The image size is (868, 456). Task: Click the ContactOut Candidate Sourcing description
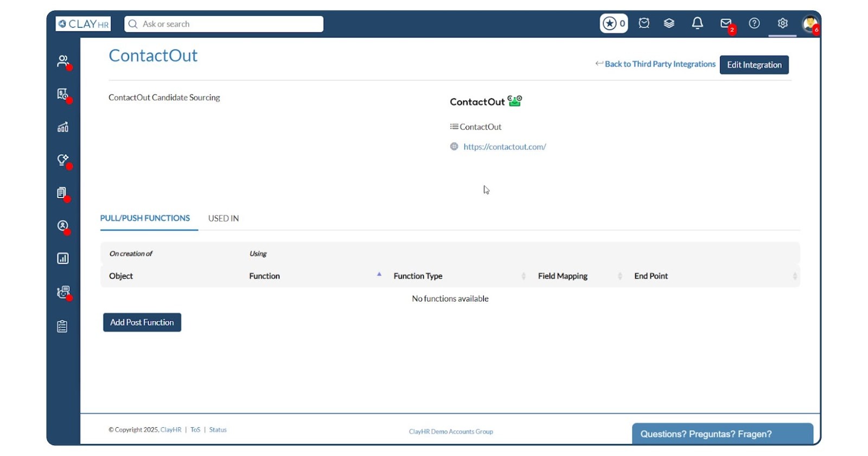click(x=164, y=98)
